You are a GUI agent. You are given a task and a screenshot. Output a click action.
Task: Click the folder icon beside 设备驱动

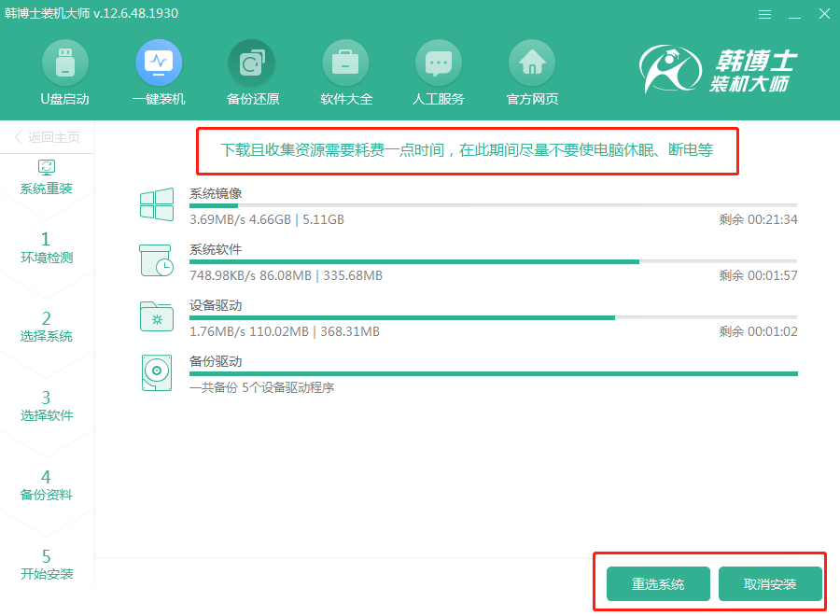[x=156, y=316]
